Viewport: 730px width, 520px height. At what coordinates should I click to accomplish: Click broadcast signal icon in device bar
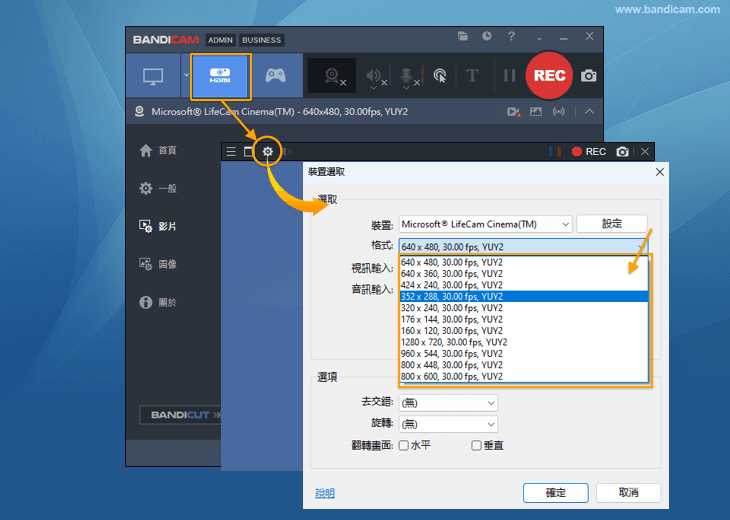click(559, 112)
